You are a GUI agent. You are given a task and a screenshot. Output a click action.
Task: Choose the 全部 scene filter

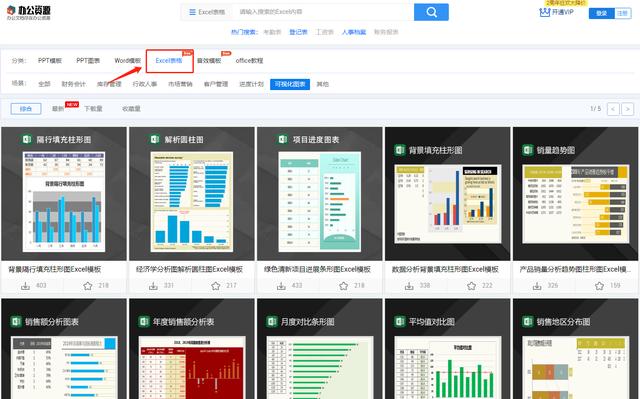pyautogui.click(x=44, y=84)
